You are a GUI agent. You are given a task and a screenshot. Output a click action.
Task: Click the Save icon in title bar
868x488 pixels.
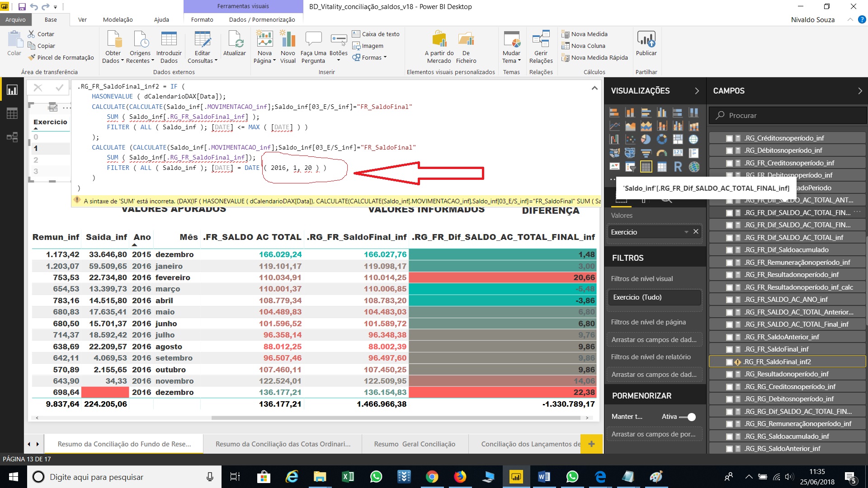(22, 7)
